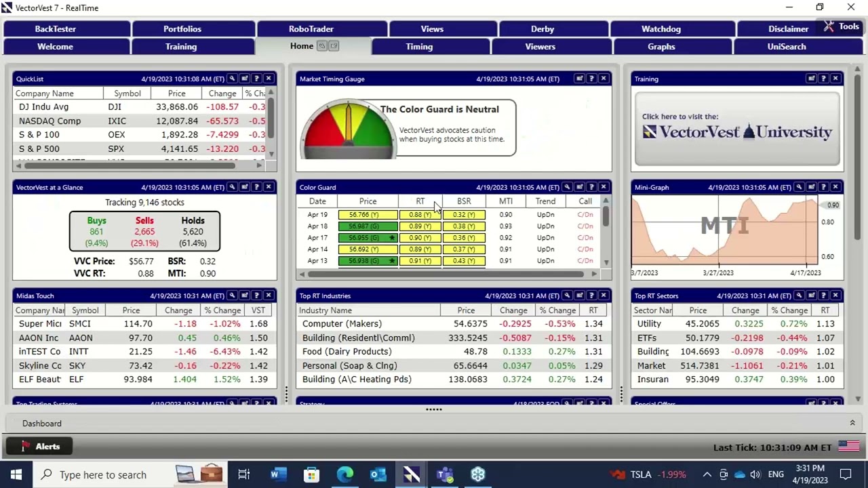Open Top RT Sectors settings wrench
868x488 pixels.
(799, 296)
